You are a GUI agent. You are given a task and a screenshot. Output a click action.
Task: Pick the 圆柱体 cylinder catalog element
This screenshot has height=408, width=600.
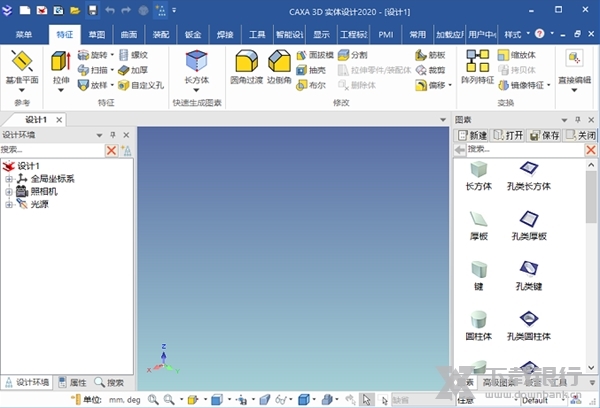tap(478, 326)
